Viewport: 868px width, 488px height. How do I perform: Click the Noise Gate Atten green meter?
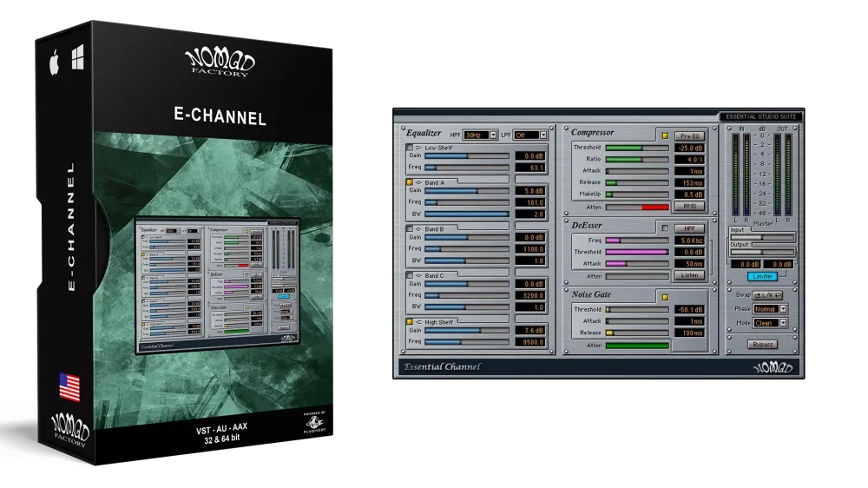637,346
